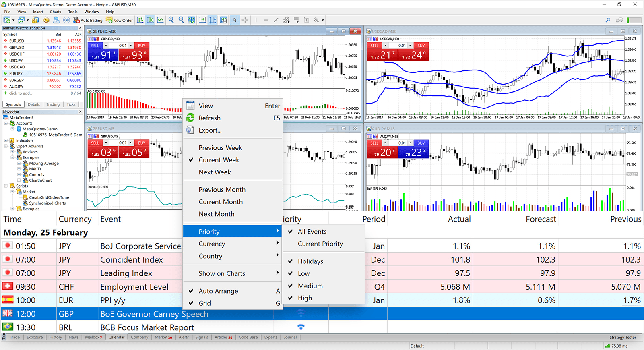Image resolution: width=644 pixels, height=350 pixels.
Task: Click the tile windows toolbar icon
Action: pos(191,20)
